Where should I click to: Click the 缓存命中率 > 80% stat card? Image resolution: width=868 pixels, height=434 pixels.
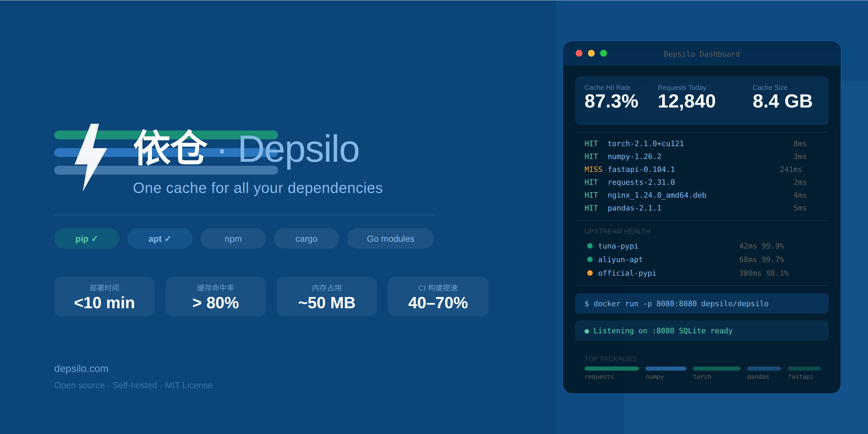point(216,297)
